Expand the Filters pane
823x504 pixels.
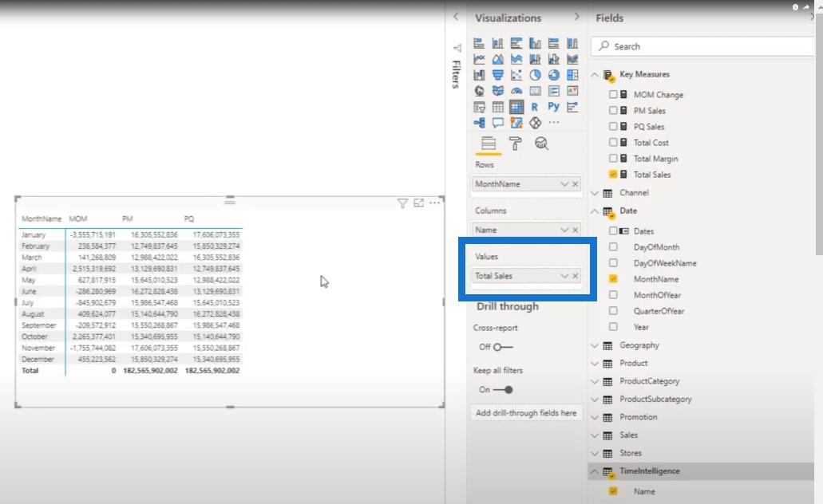[x=456, y=17]
